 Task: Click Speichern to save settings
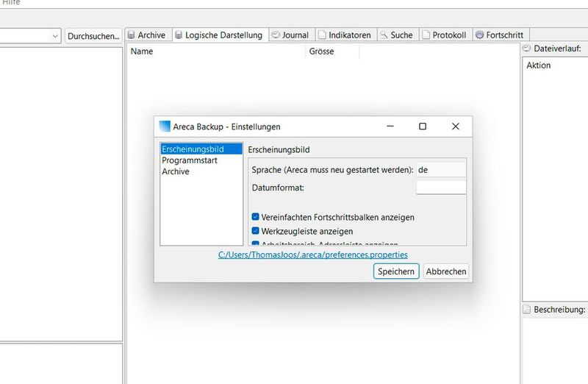(x=396, y=271)
